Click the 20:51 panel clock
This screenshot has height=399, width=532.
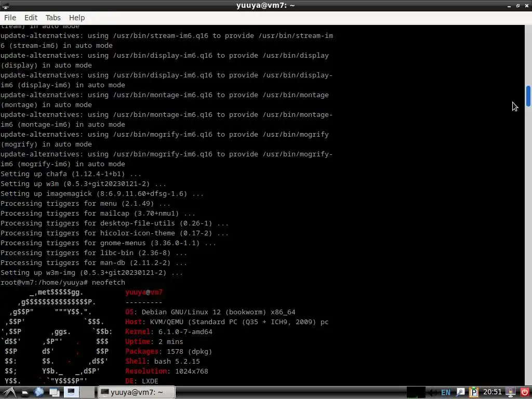pyautogui.click(x=493, y=392)
